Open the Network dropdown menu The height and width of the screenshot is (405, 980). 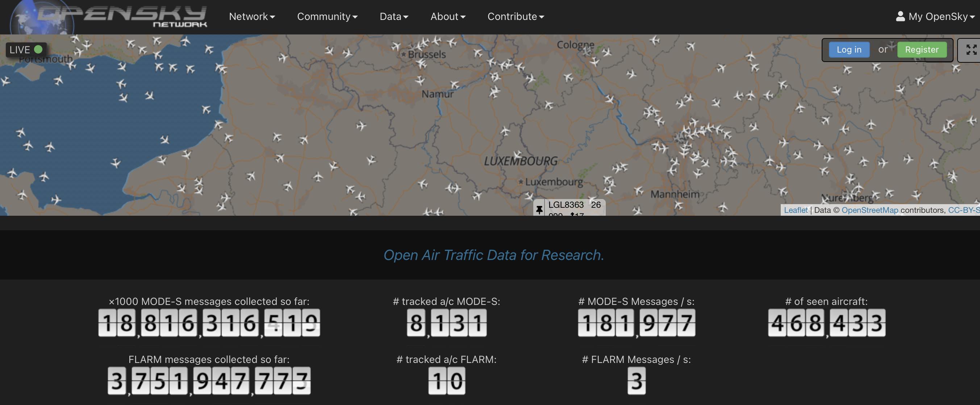pos(252,16)
